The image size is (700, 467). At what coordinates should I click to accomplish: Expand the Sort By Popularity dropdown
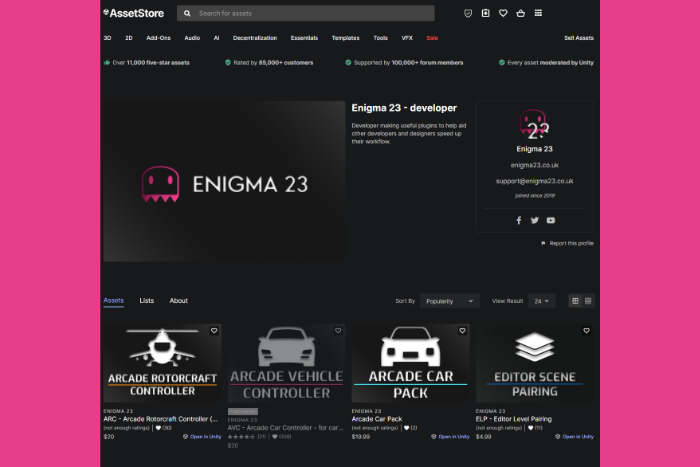pos(449,301)
